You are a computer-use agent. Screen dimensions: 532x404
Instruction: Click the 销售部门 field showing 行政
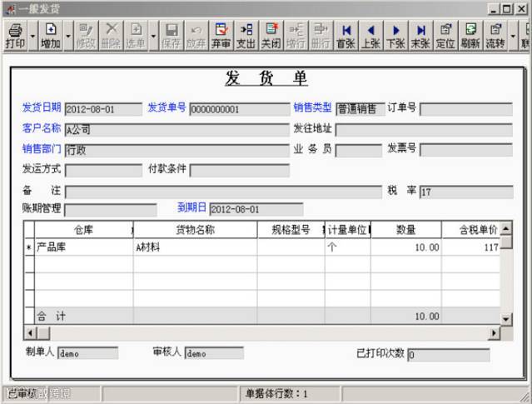177,151
